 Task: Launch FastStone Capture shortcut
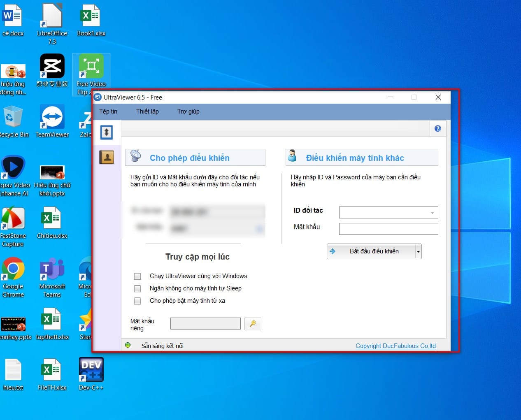point(13,227)
